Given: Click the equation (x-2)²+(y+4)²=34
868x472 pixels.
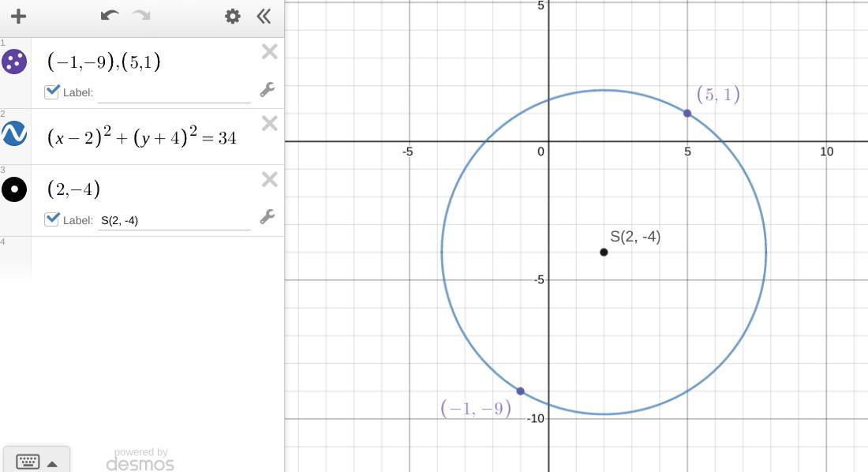Looking at the screenshot, I should click(x=142, y=137).
